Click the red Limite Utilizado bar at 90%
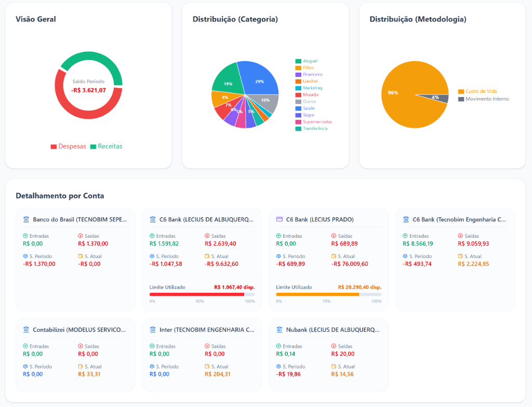Image resolution: width=532 pixels, height=407 pixels. tap(197, 294)
